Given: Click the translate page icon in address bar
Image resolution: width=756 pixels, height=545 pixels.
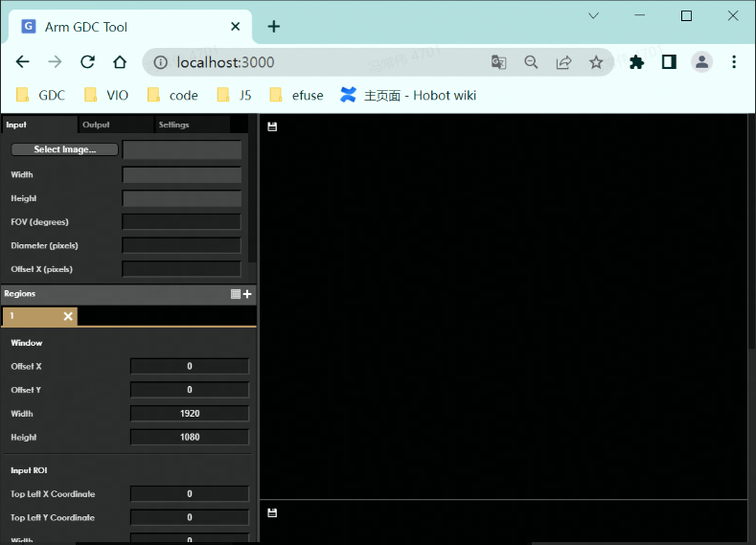Looking at the screenshot, I should point(498,62).
